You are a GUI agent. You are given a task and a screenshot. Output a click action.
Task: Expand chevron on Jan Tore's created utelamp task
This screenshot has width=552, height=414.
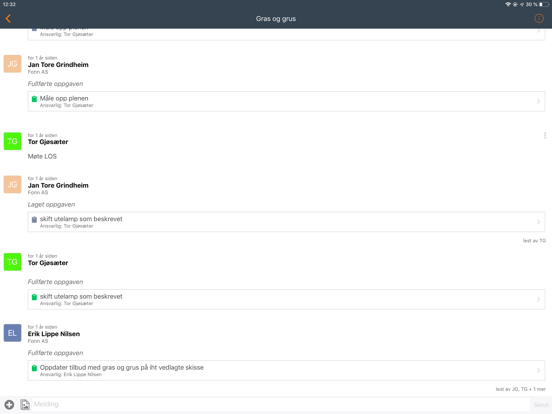[x=538, y=222]
